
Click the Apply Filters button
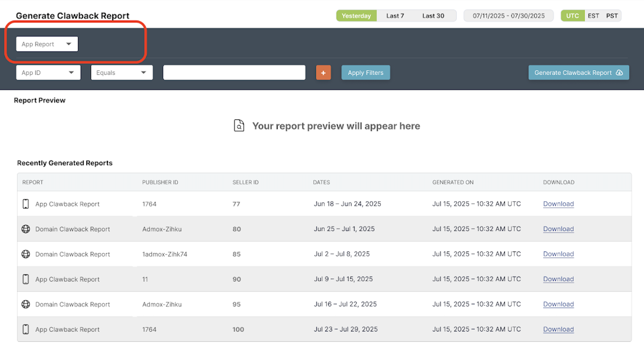coord(366,72)
